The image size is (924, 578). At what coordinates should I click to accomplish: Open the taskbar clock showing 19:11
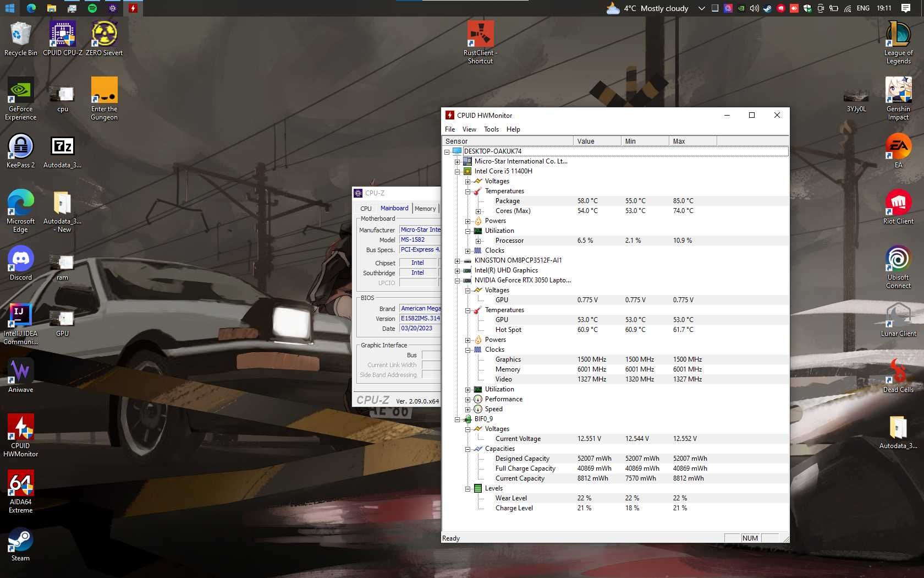(x=884, y=8)
